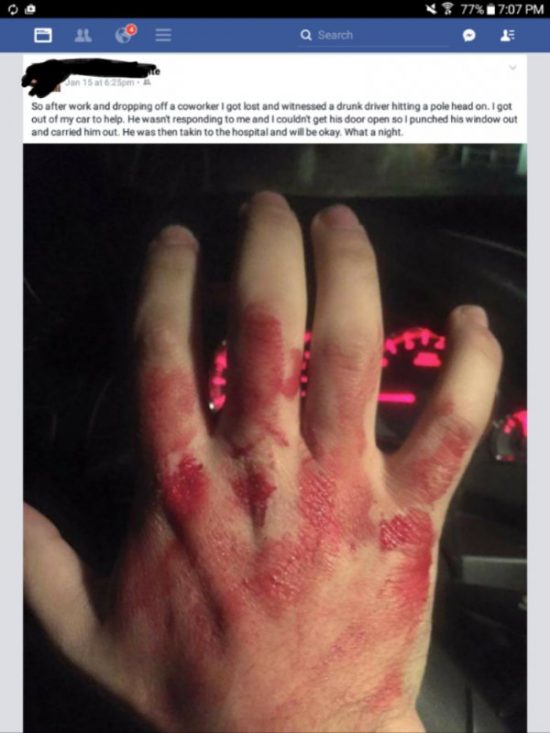Screen dimensions: 550x733
Task: Tap the camera status bar notification icon
Action: [x=32, y=9]
